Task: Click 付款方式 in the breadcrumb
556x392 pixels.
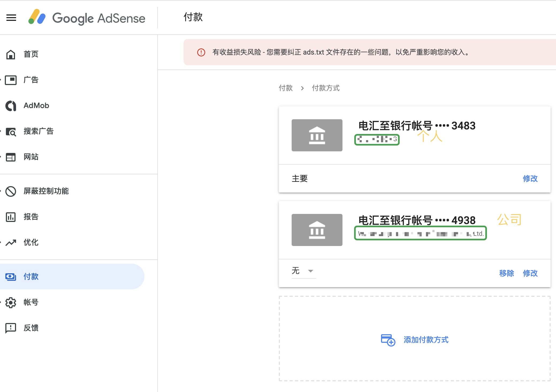Action: [326, 88]
